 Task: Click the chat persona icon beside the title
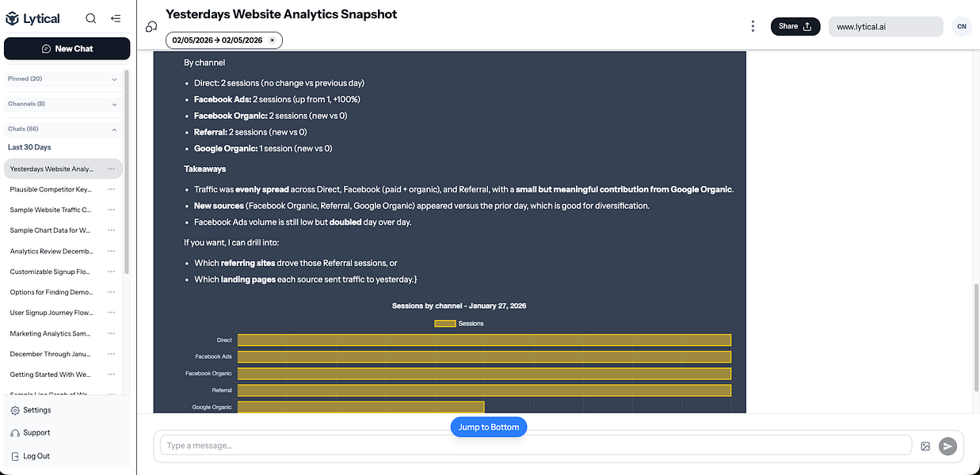pyautogui.click(x=151, y=27)
